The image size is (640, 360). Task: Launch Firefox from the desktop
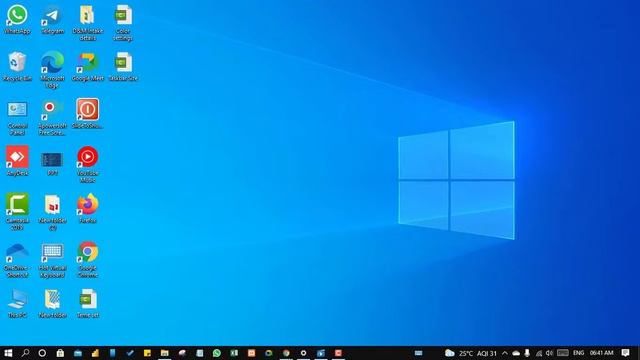pos(87,209)
